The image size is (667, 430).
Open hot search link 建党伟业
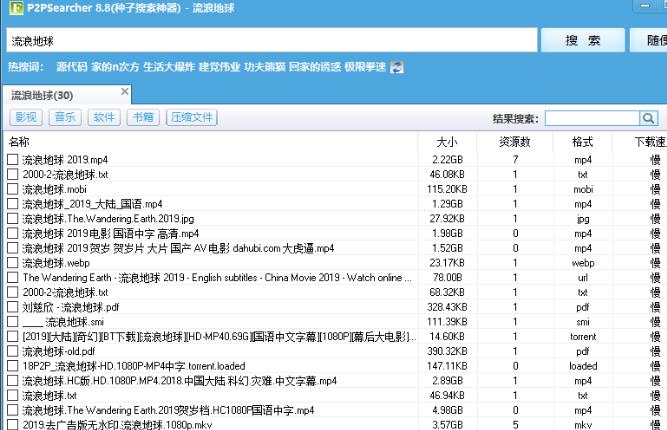[x=219, y=67]
